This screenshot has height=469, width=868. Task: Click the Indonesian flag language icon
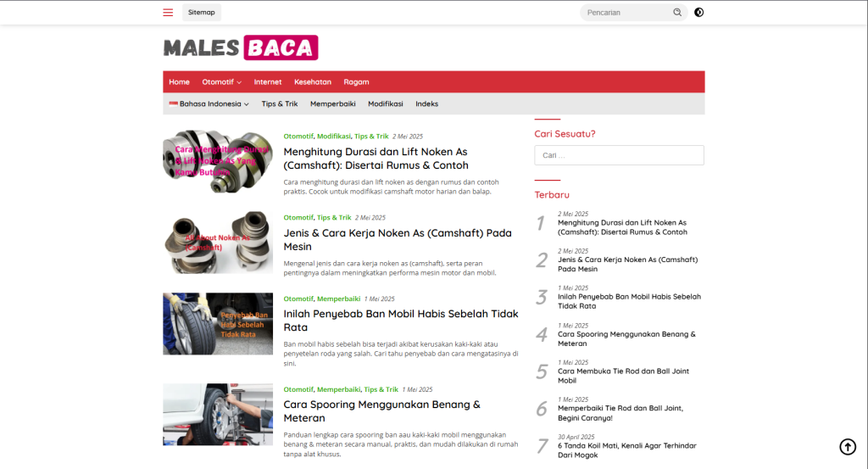[173, 104]
